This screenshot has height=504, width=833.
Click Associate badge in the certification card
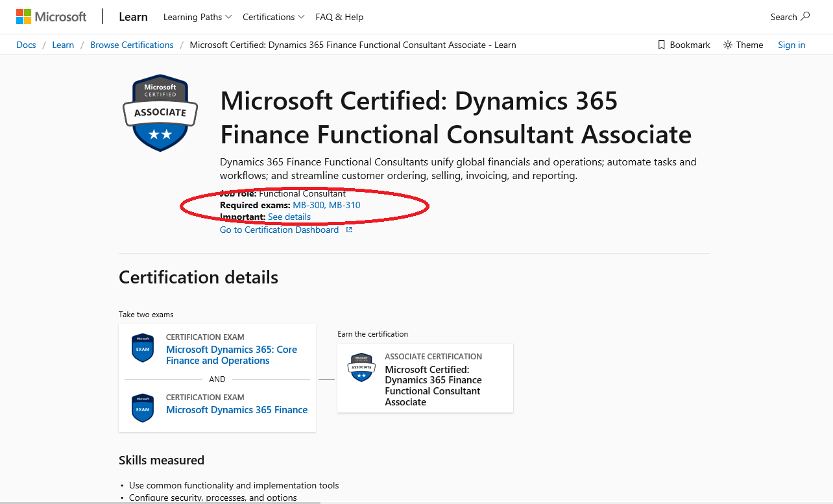click(361, 367)
